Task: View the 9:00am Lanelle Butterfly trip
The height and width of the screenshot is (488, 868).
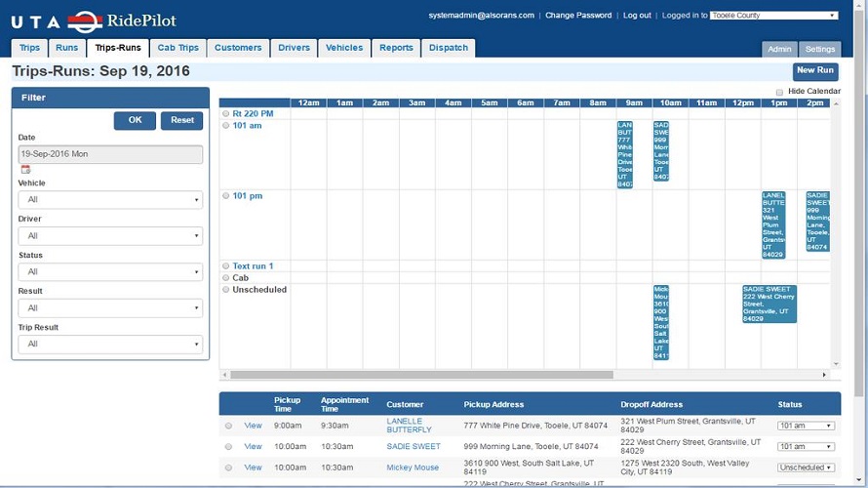Action: [x=253, y=426]
